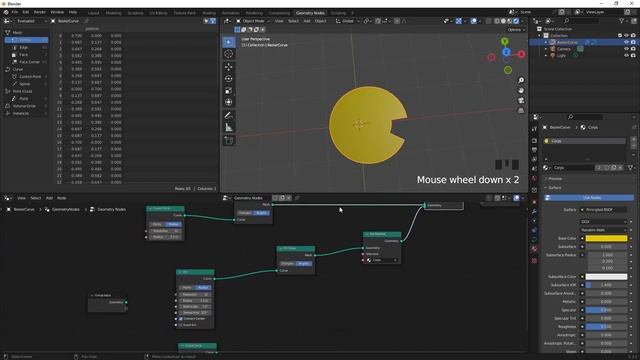Viewport: 640px width, 360px height.
Task: Choose N-gons fill mode in Fill Curve node
Action: pos(304,264)
